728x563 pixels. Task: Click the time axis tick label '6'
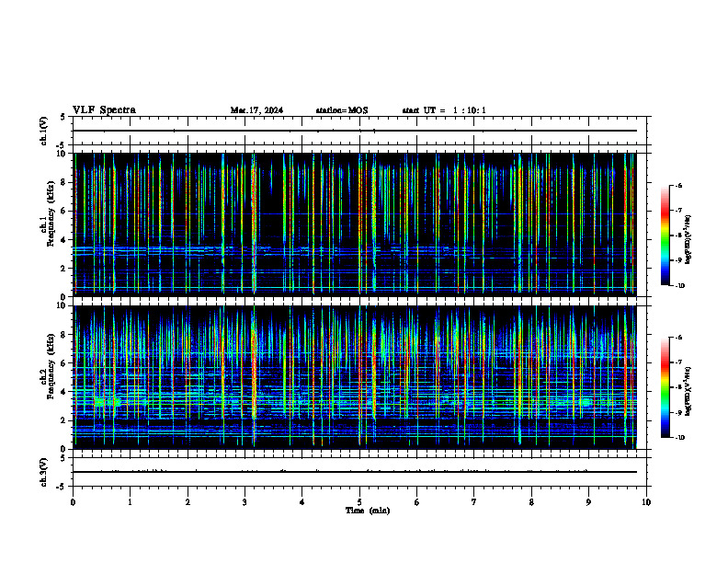tap(416, 502)
